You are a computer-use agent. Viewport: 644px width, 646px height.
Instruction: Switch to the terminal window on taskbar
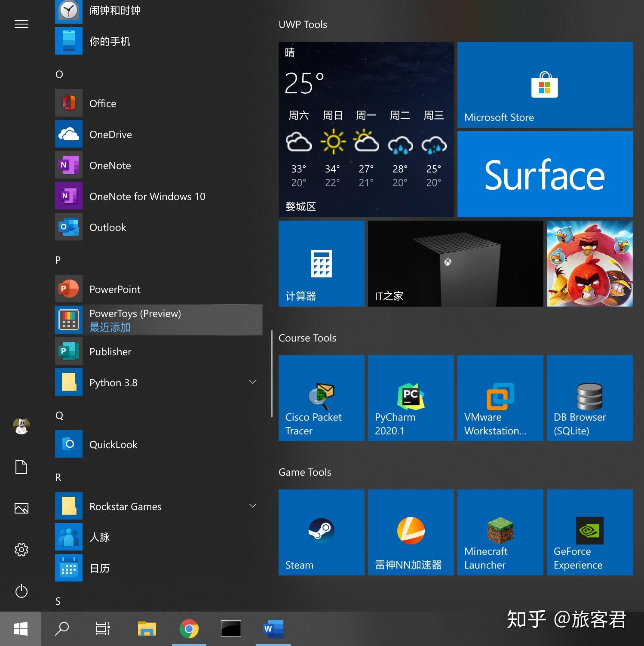[231, 629]
